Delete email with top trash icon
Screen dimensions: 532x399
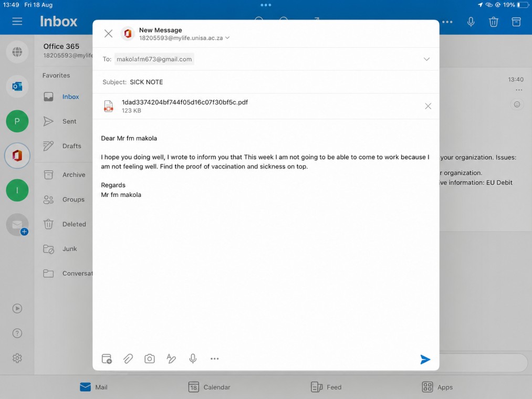(x=493, y=22)
